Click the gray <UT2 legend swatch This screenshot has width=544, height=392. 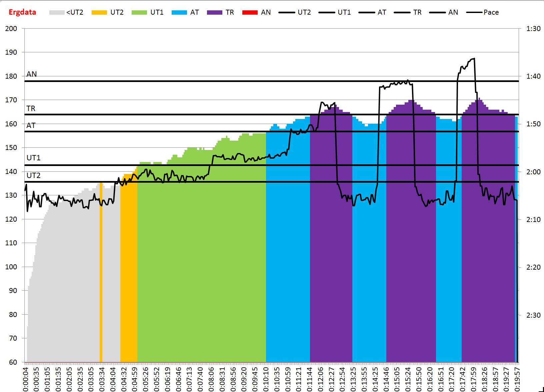pyautogui.click(x=57, y=13)
